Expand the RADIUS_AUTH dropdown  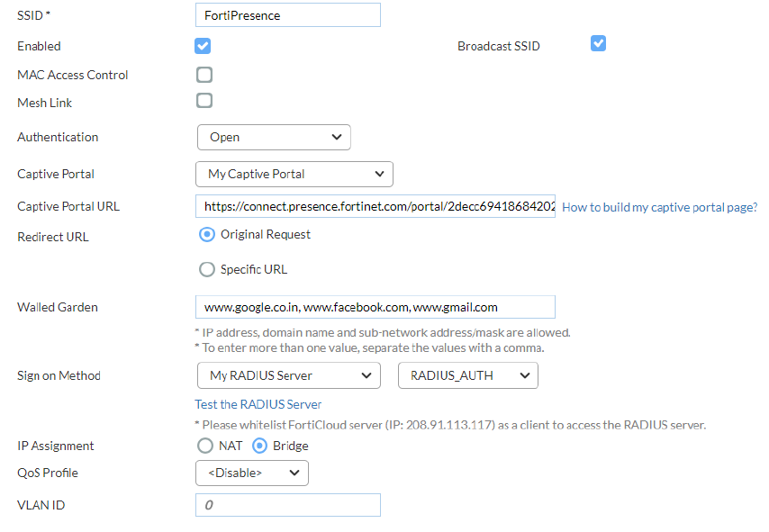click(x=467, y=375)
